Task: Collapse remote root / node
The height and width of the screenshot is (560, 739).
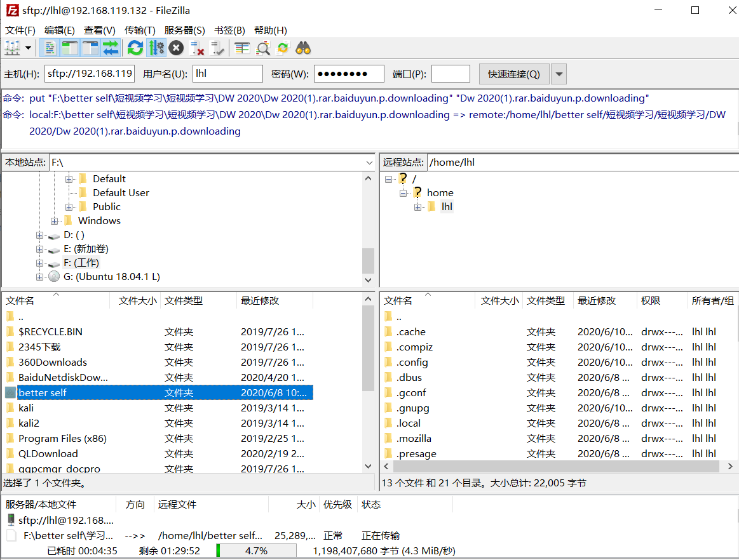Action: (388, 179)
